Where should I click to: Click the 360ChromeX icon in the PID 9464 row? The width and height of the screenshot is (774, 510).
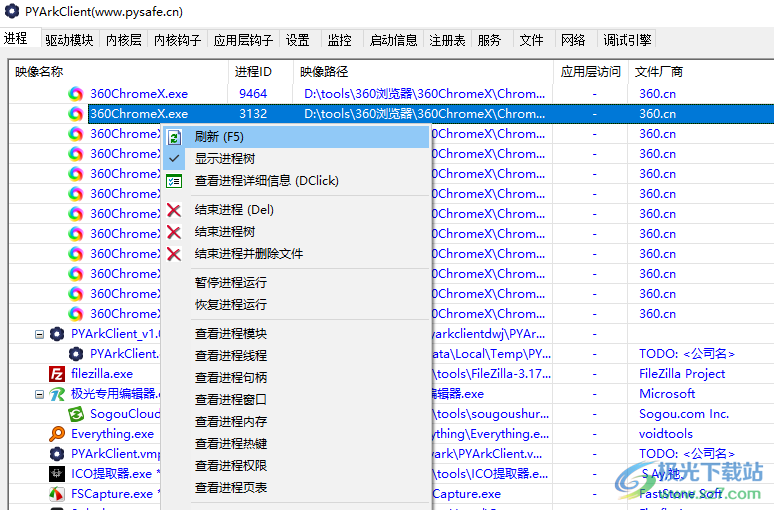tap(76, 94)
